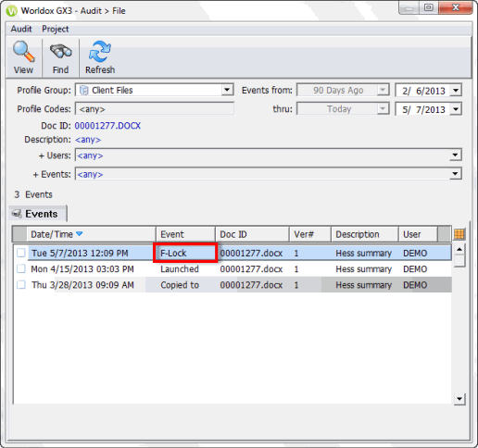
Task: Open the 90 Days Ago dropdown
Action: [383, 90]
